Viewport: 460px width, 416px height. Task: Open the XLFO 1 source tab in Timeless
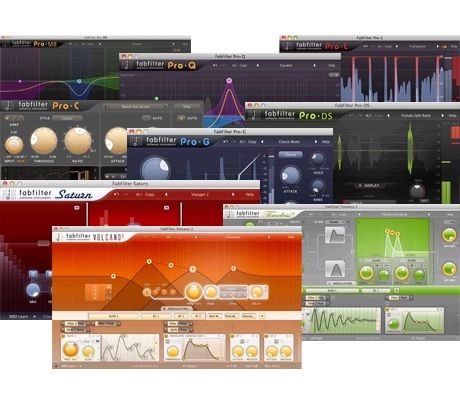(x=332, y=290)
